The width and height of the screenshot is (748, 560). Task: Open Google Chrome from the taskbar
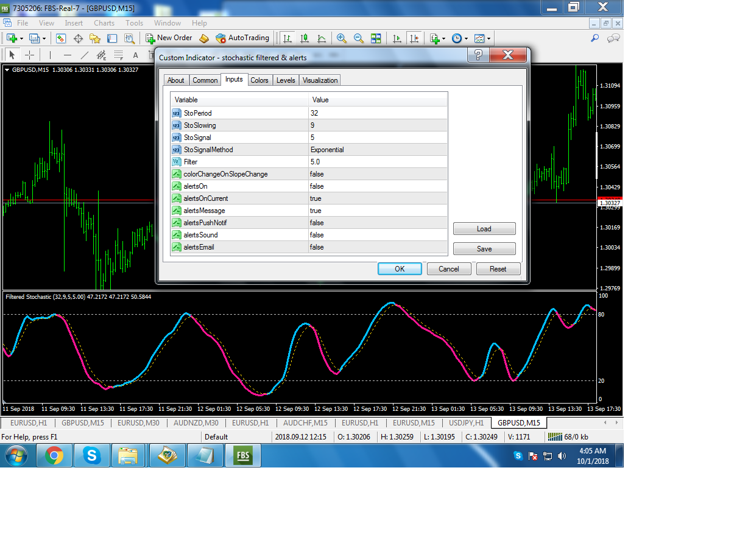(54, 455)
